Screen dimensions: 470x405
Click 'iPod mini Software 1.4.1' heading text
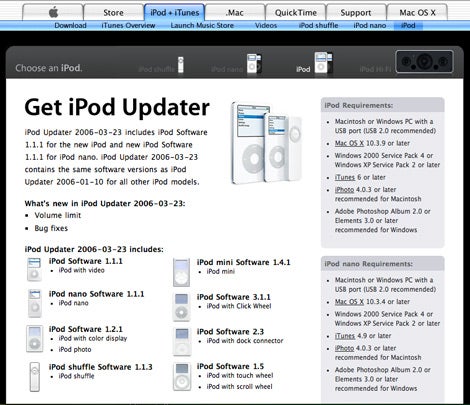click(x=243, y=262)
